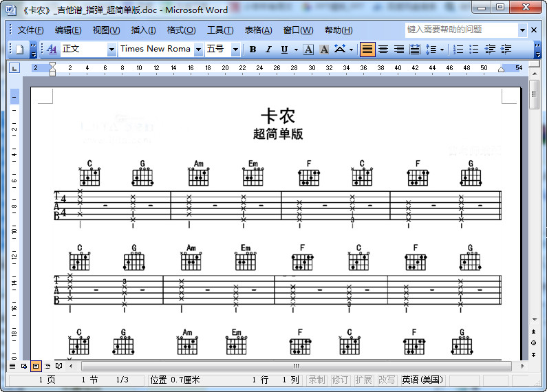Toggle bulleted list formatting
Screen dimensions: 547x392
473,50
